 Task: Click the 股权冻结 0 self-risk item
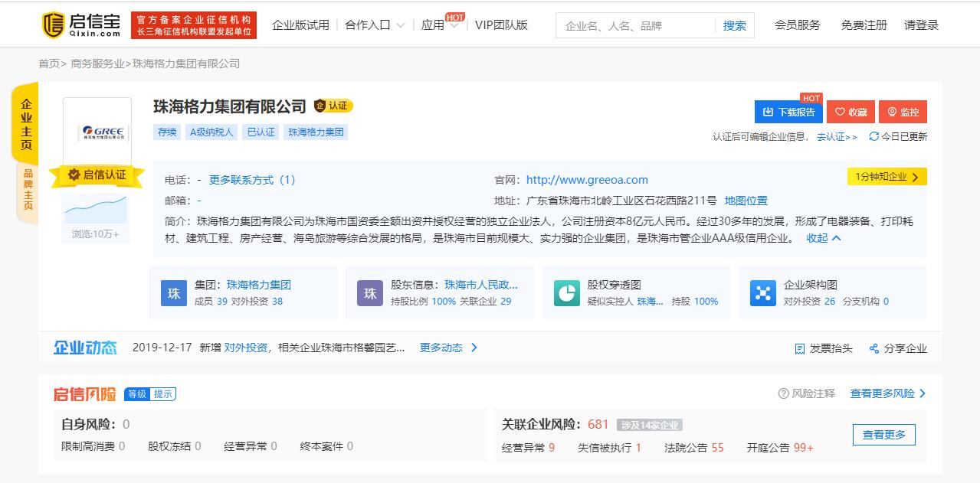click(x=175, y=446)
